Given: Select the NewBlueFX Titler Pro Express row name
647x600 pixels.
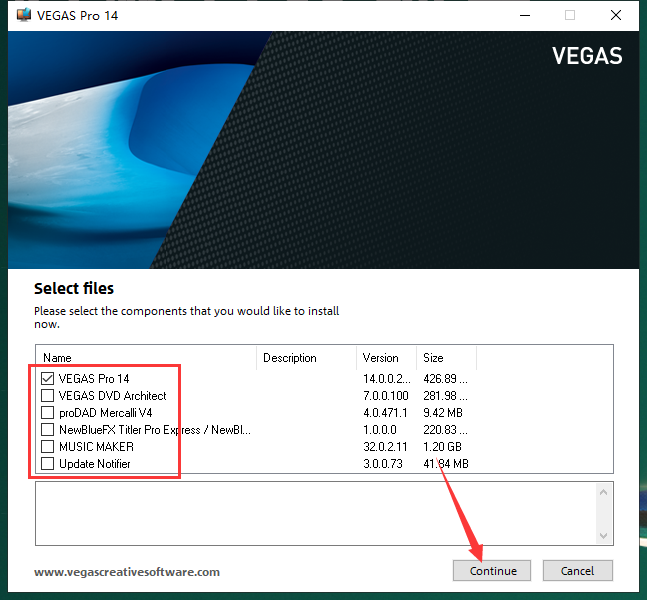Looking at the screenshot, I should coord(155,430).
